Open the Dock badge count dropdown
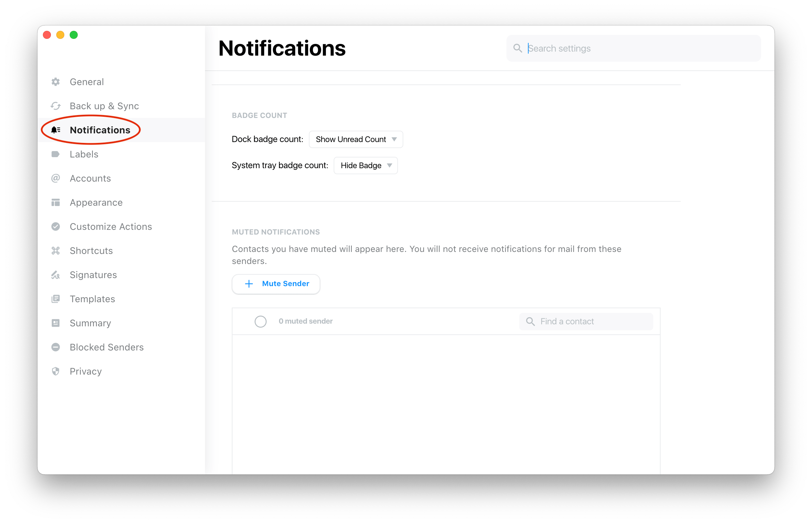812x524 pixels. click(x=355, y=139)
